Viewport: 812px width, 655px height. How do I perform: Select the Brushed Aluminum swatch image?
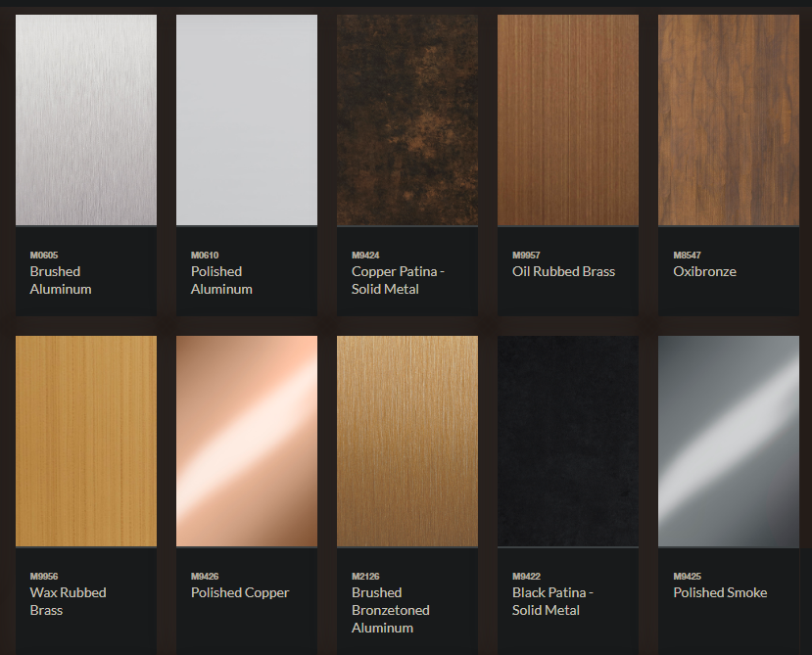(86, 119)
